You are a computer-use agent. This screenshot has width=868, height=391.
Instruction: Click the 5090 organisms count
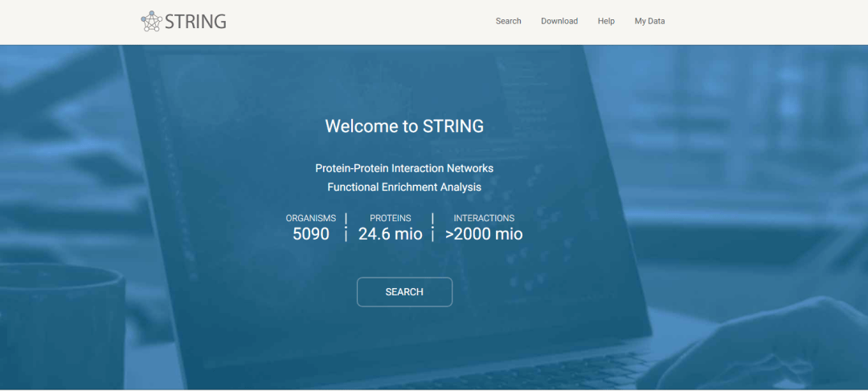310,234
